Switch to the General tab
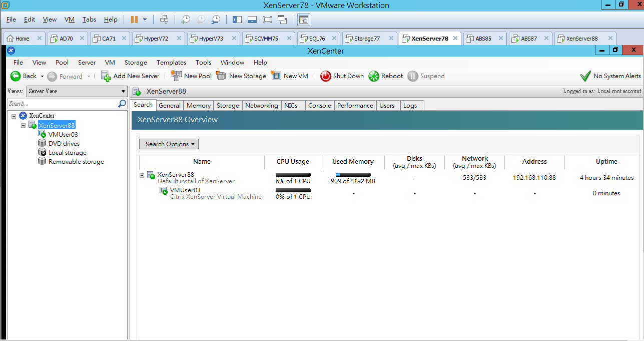644x341 pixels. click(170, 105)
